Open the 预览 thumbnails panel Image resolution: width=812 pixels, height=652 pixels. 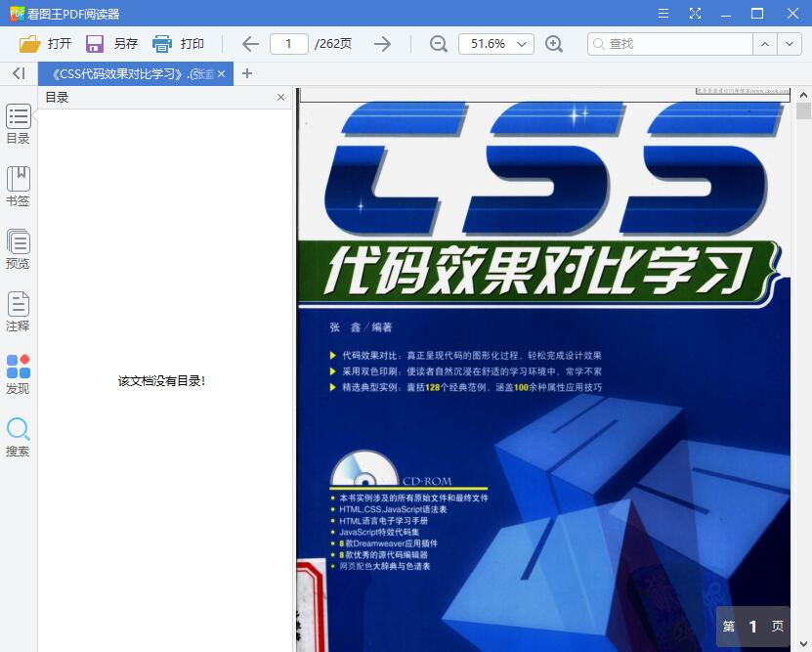coord(19,249)
